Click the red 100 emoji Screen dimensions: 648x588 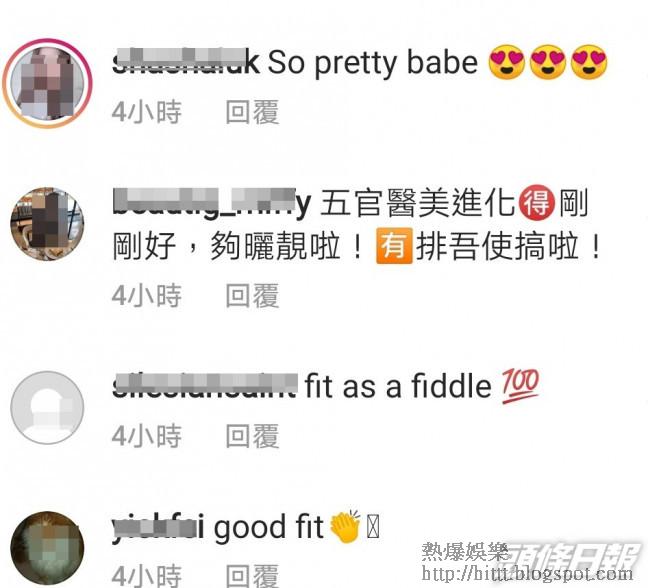tap(521, 386)
